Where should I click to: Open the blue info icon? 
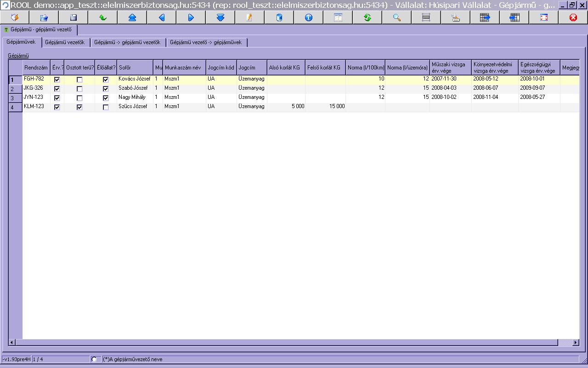(x=309, y=17)
